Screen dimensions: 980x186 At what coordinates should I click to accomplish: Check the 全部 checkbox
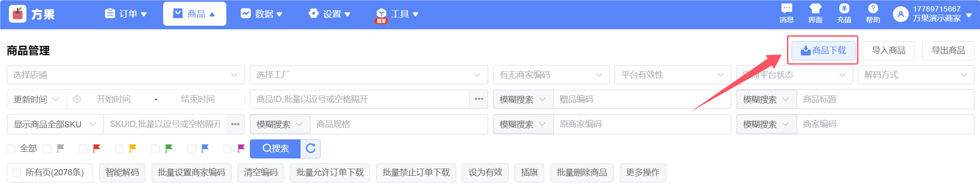click(x=11, y=149)
